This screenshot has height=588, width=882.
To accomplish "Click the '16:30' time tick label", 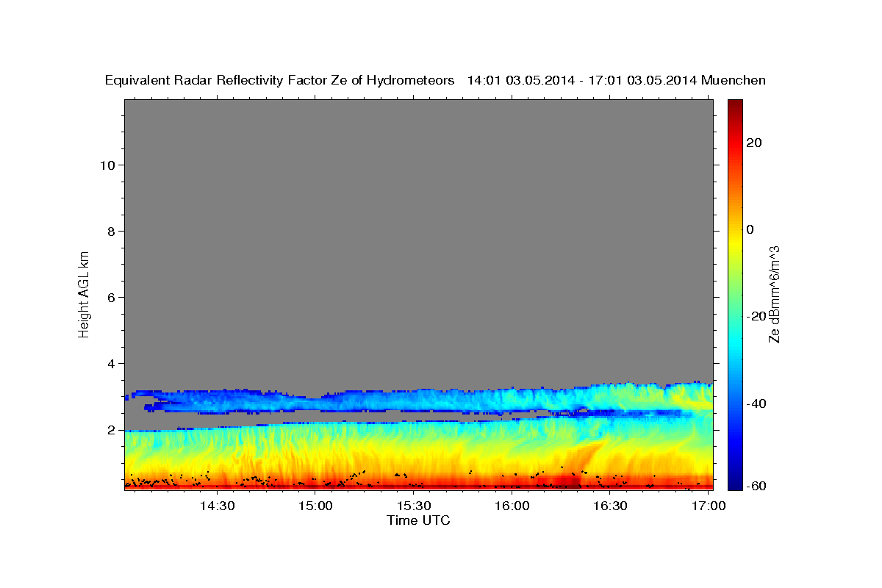I will pyautogui.click(x=610, y=506).
